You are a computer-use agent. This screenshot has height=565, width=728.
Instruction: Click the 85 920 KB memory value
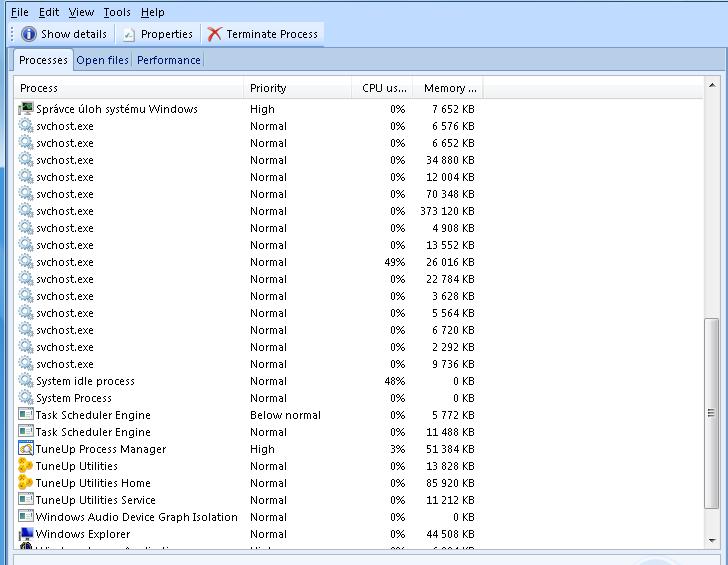click(450, 483)
